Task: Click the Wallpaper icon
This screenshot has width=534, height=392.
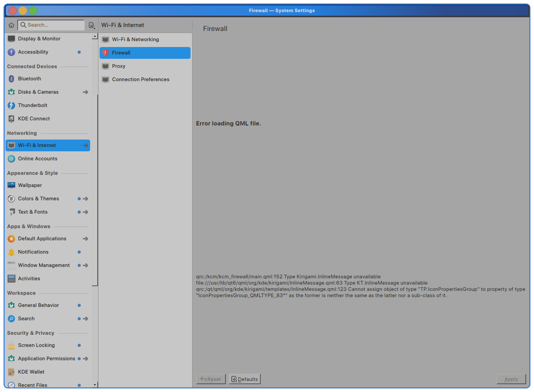Action: tap(11, 185)
